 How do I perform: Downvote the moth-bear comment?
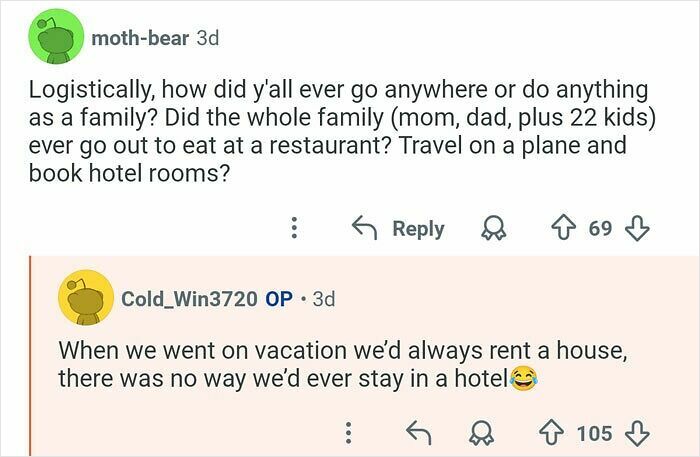click(x=636, y=228)
